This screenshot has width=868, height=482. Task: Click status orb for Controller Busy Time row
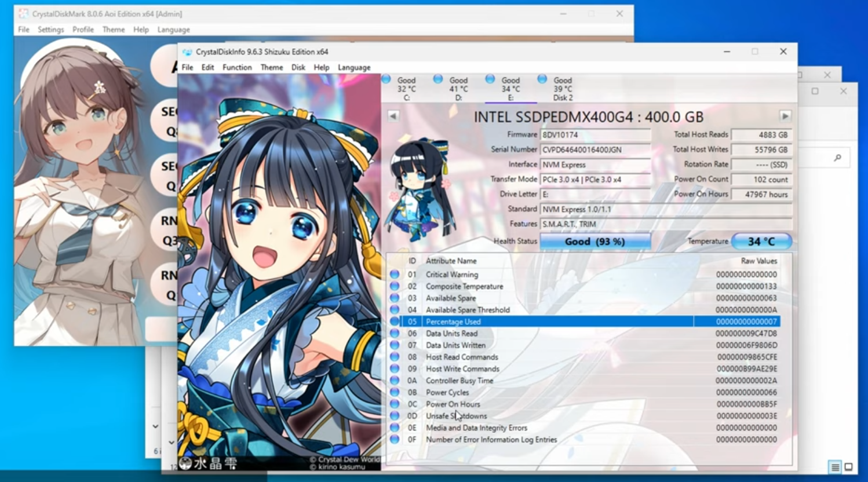[x=395, y=381]
